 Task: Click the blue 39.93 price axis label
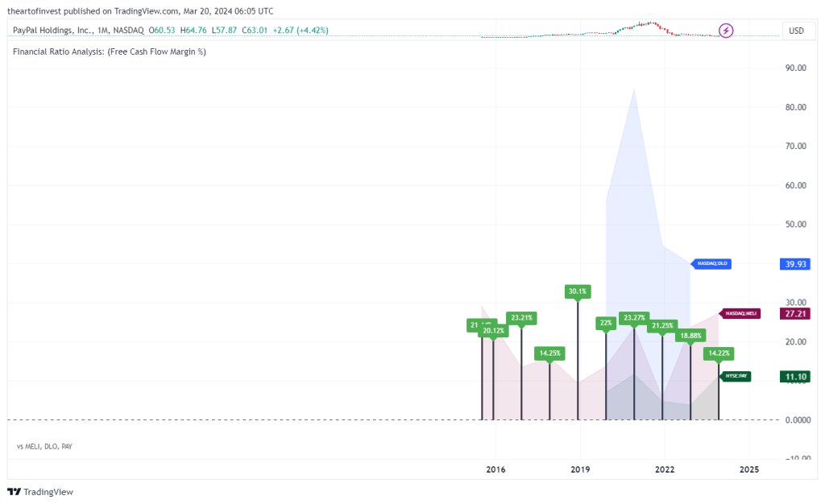(796, 264)
